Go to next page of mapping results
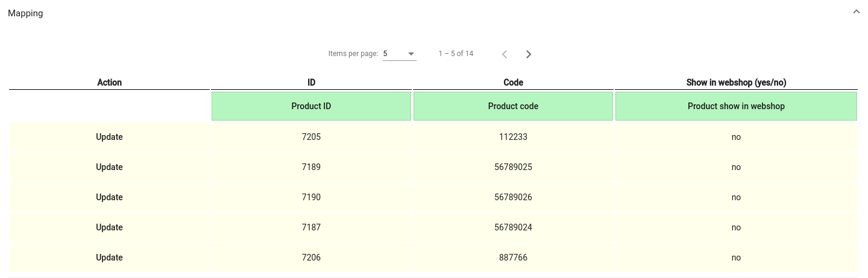The image size is (868, 278). (529, 54)
